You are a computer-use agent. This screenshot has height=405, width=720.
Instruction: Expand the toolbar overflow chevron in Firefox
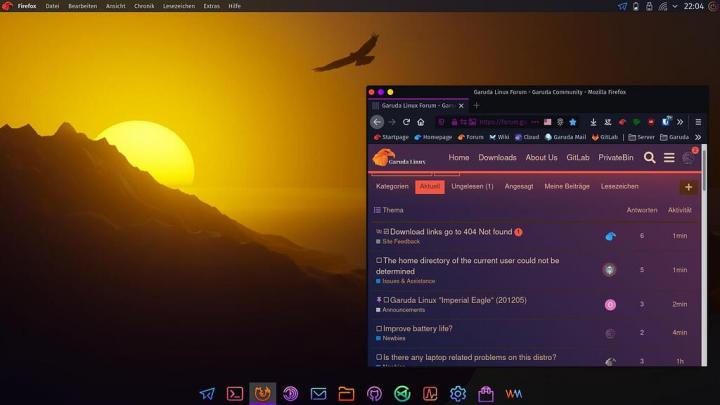(x=680, y=122)
